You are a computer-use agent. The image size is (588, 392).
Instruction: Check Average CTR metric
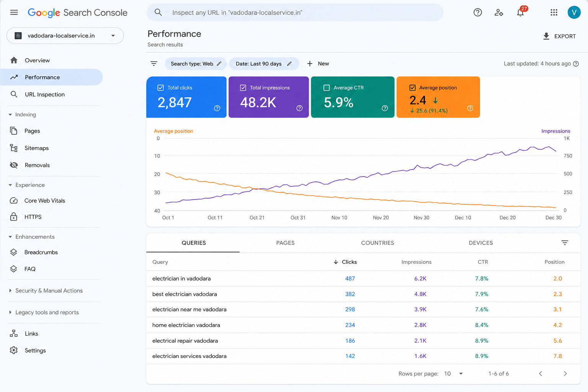(x=327, y=88)
